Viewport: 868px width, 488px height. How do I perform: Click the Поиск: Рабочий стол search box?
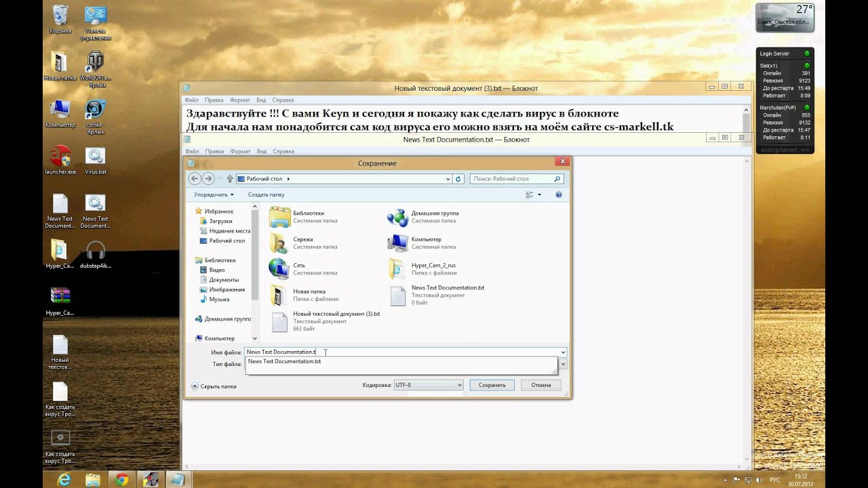(x=517, y=179)
